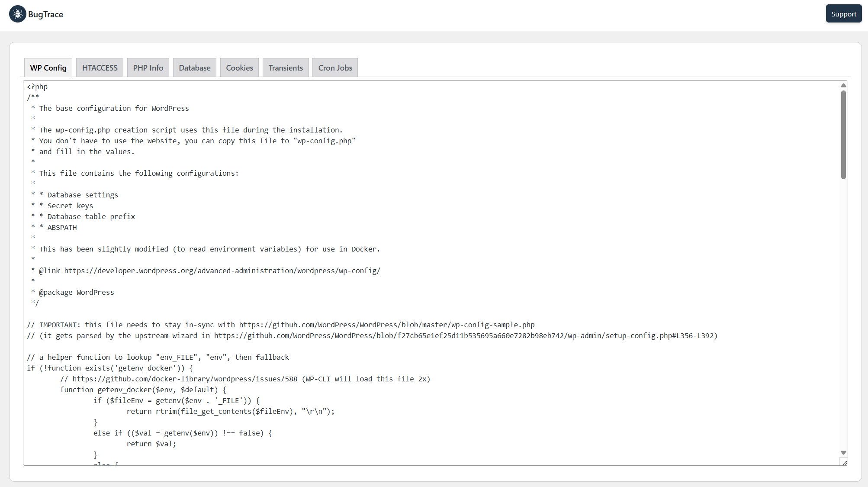Click the '@package WordPress' line

(72, 292)
